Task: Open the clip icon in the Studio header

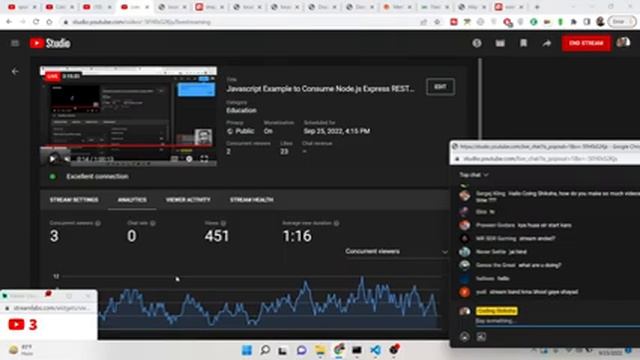Action: (500, 43)
